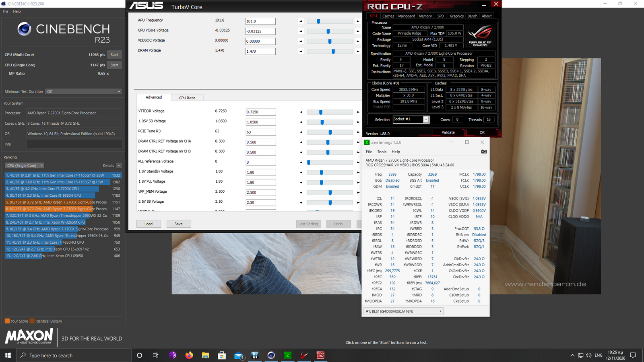
Task: Click the Validate button in ROG CPU-Z
Action: [448, 132]
